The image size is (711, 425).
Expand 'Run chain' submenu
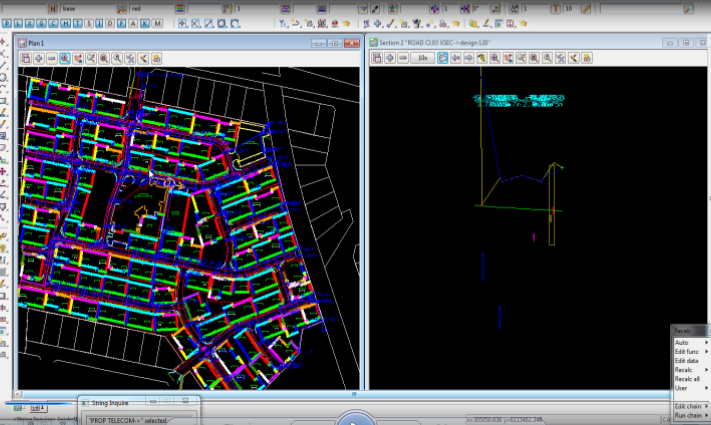(x=691, y=415)
